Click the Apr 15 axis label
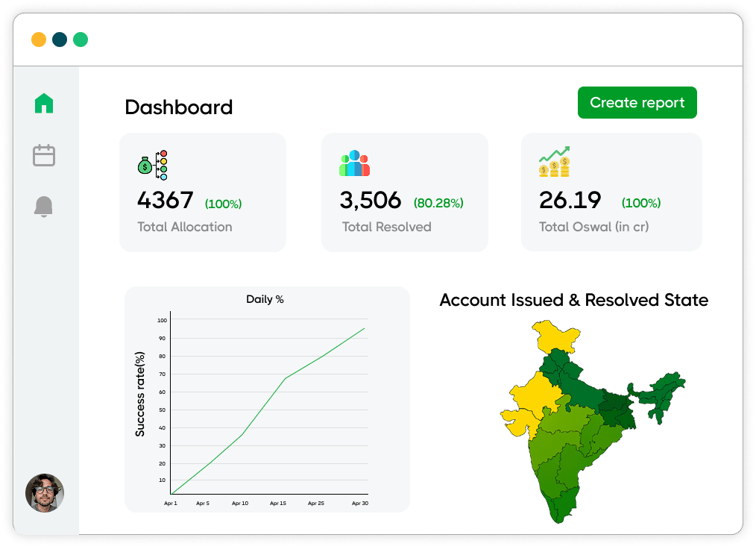The image size is (756, 558). (x=280, y=504)
